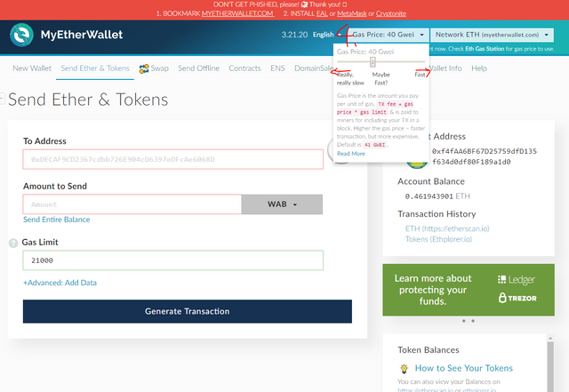
Task: Click the MetaMask link in red banner
Action: [x=352, y=13]
